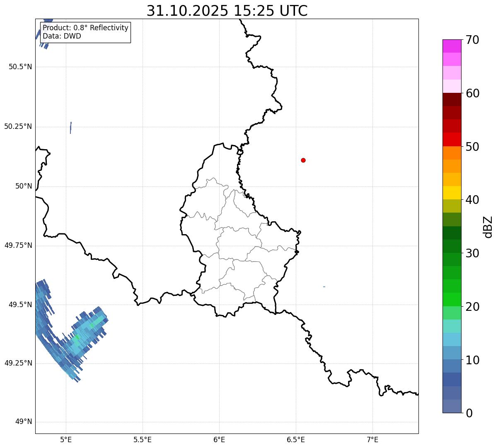
Task: Click the 5°E longitude label
Action: (x=66, y=440)
